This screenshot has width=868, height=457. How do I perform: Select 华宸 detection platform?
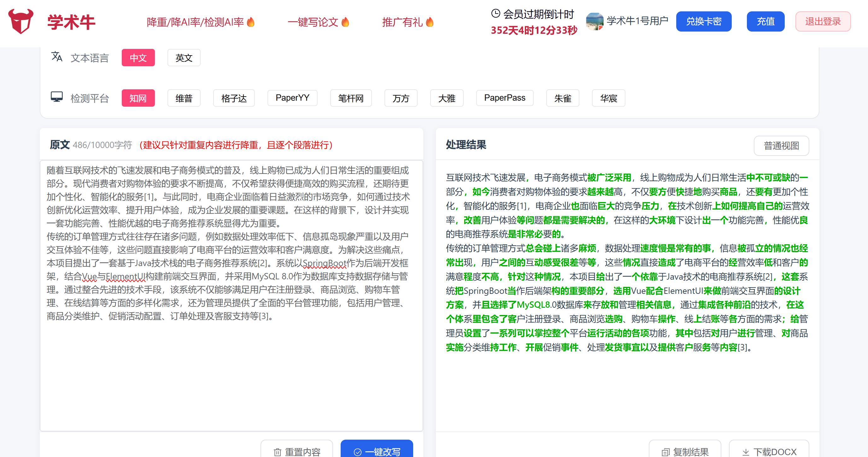[608, 98]
